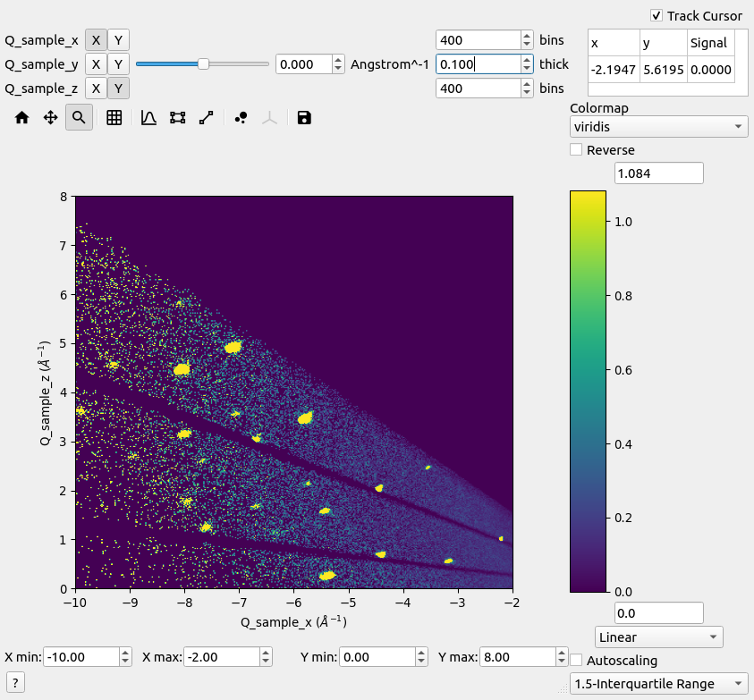The height and width of the screenshot is (700, 754).
Task: Open the peaks overlay tool
Action: pos(241,117)
